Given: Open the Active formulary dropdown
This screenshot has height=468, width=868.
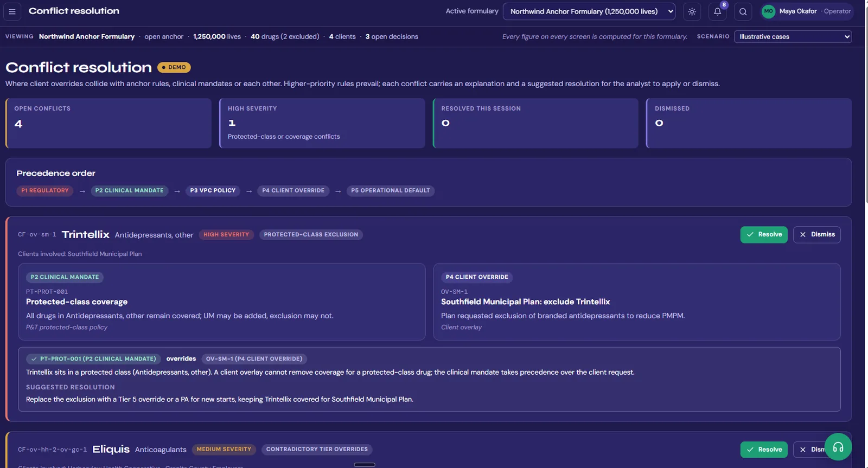Looking at the screenshot, I should 589,11.
